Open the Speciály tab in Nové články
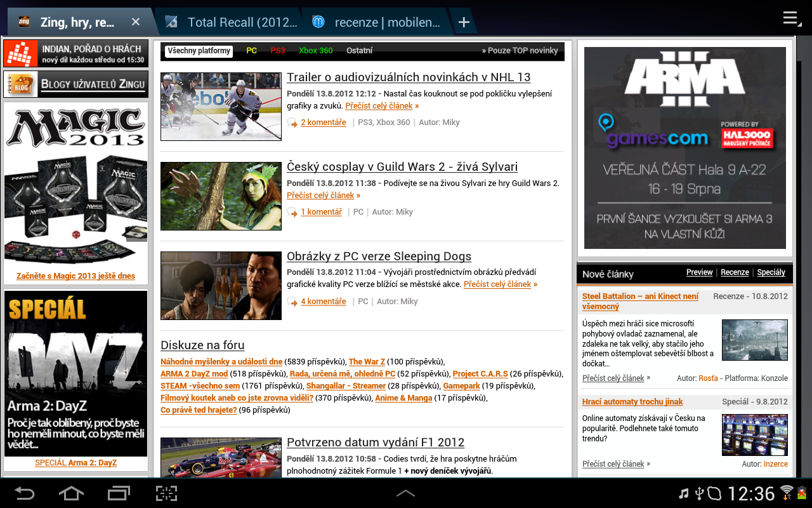Viewport: 812px width, 508px height. click(771, 272)
